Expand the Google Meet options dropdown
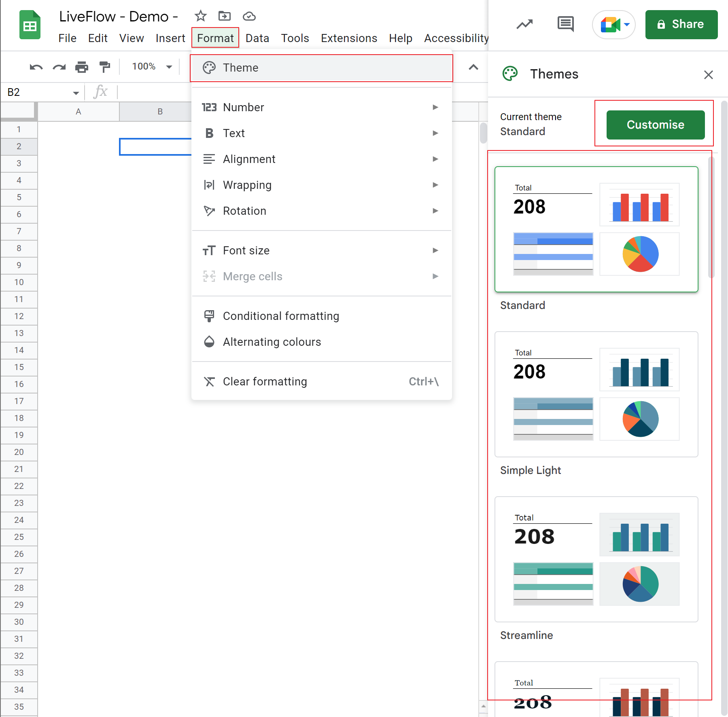This screenshot has height=717, width=728. coord(626,25)
